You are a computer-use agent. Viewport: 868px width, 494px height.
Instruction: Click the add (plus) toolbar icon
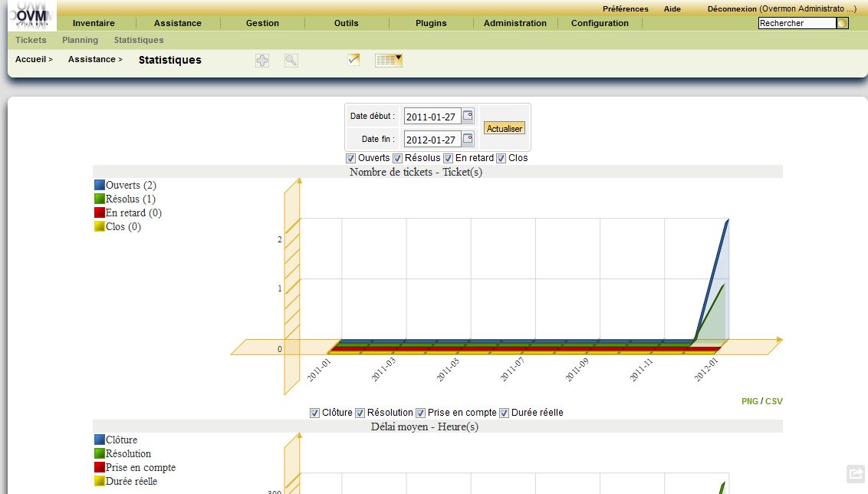(262, 61)
